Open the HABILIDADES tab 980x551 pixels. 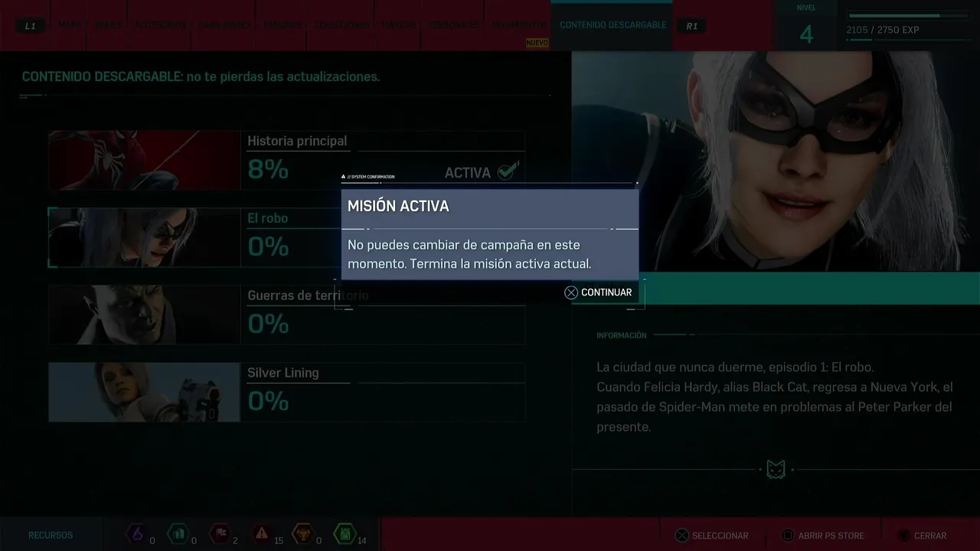[224, 25]
